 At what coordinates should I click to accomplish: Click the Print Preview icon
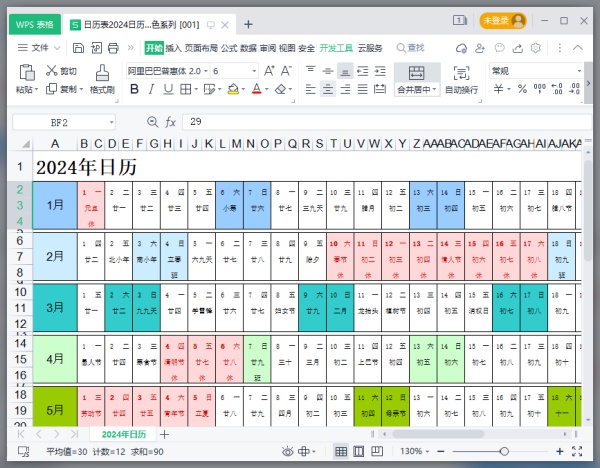pyautogui.click(x=96, y=48)
